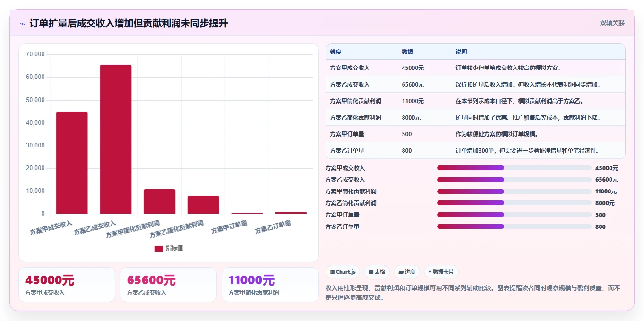The image size is (644, 321).
Task: Click the 65600元 data card
Action: click(168, 285)
